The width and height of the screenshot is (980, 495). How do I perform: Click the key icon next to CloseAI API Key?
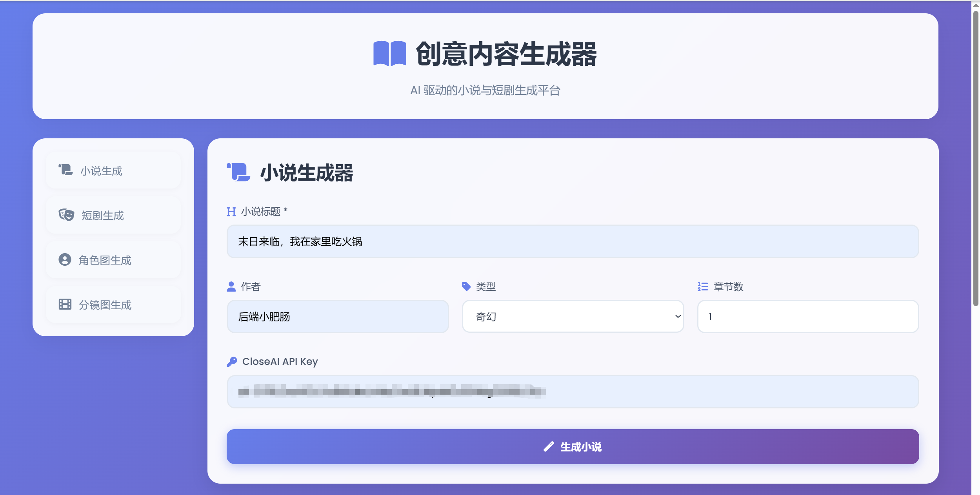click(x=232, y=361)
